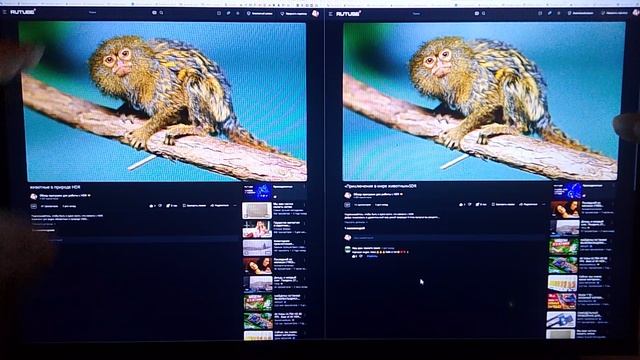This screenshot has width=640, height=360.
Task: Open the user avatar menu in the left window
Action: (x=315, y=13)
